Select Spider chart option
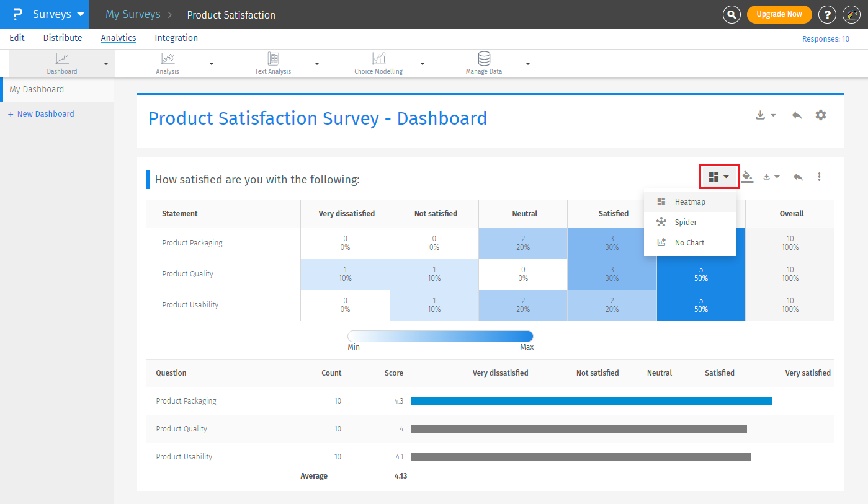The width and height of the screenshot is (868, 504). 686,222
